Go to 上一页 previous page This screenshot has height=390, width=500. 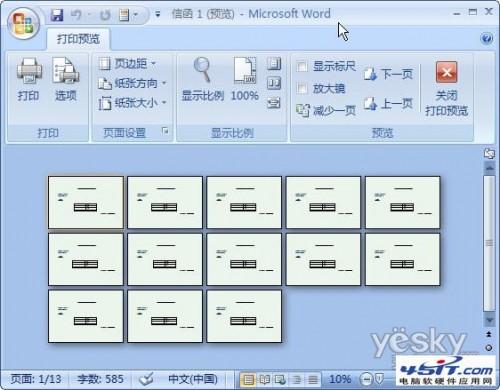(388, 104)
